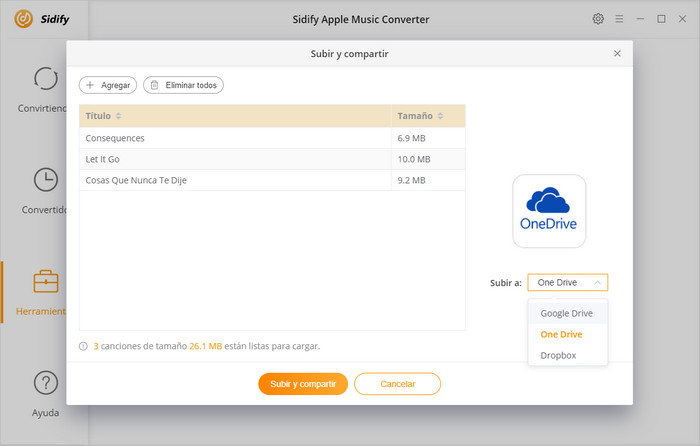This screenshot has width=700, height=446.
Task: Sort list by Tamaño column arrows
Action: [x=440, y=116]
